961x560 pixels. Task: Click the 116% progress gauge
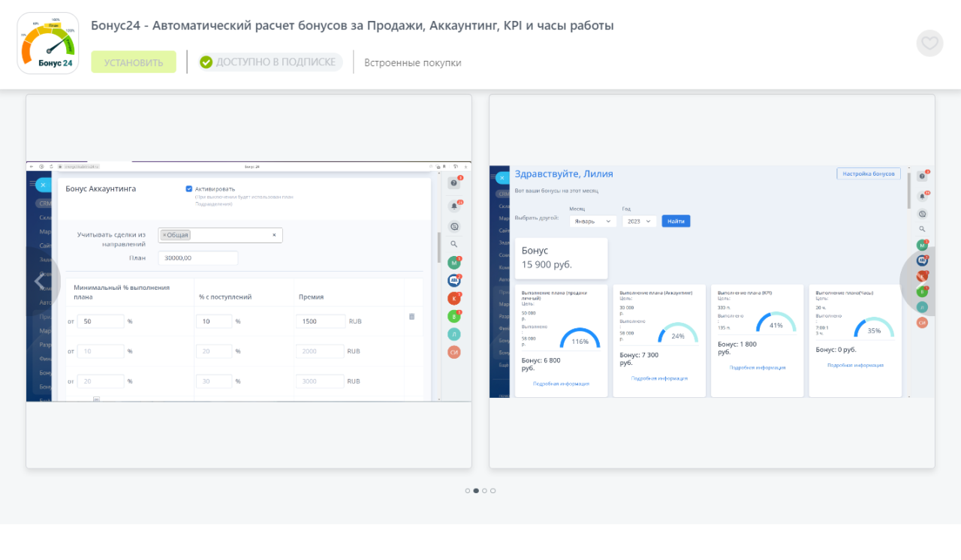580,339
